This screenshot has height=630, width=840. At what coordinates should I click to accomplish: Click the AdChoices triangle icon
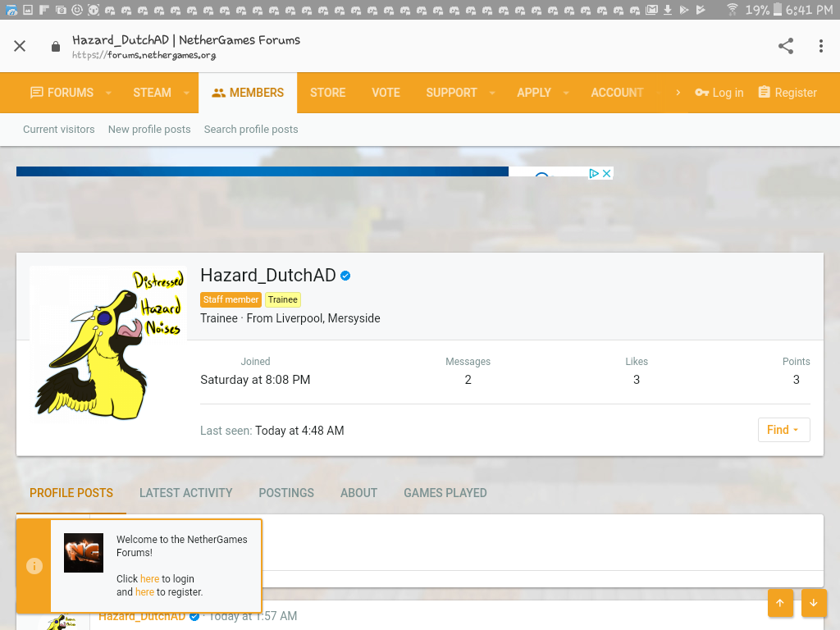click(x=594, y=174)
